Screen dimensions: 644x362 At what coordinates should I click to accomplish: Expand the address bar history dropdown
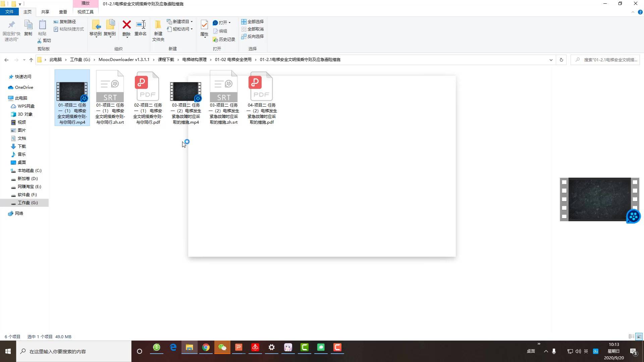click(x=551, y=60)
